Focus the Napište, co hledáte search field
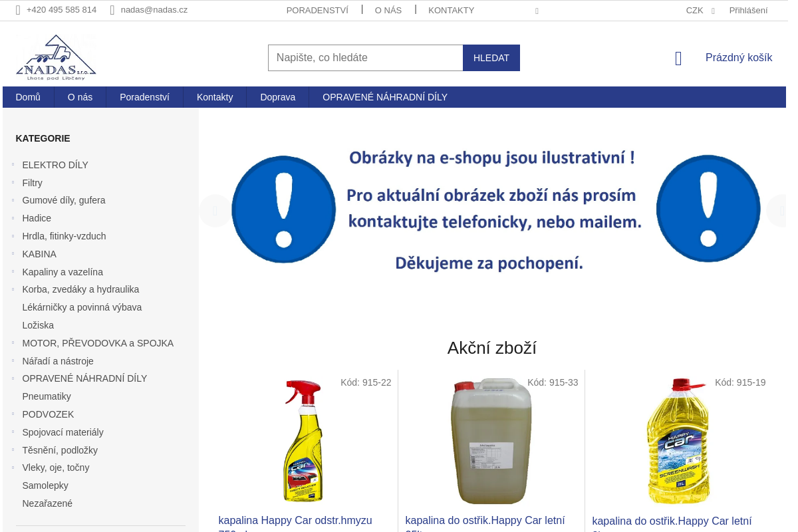The image size is (798, 532). pos(366,58)
